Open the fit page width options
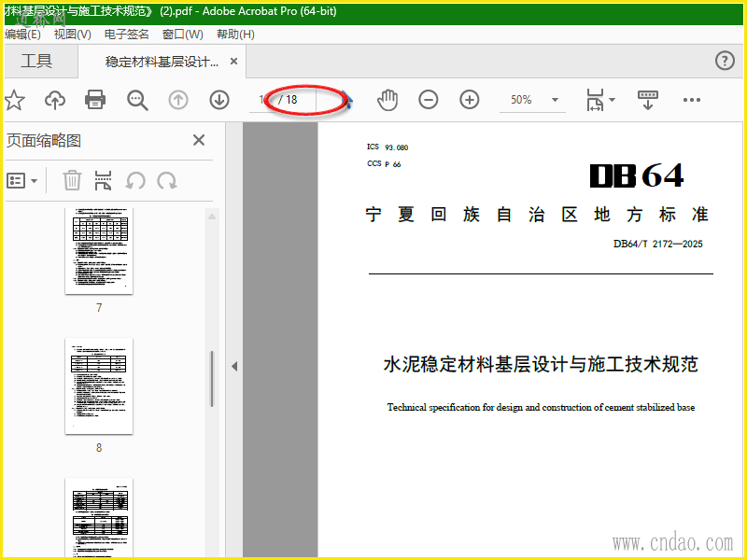The width and height of the screenshot is (747, 560). tap(600, 100)
